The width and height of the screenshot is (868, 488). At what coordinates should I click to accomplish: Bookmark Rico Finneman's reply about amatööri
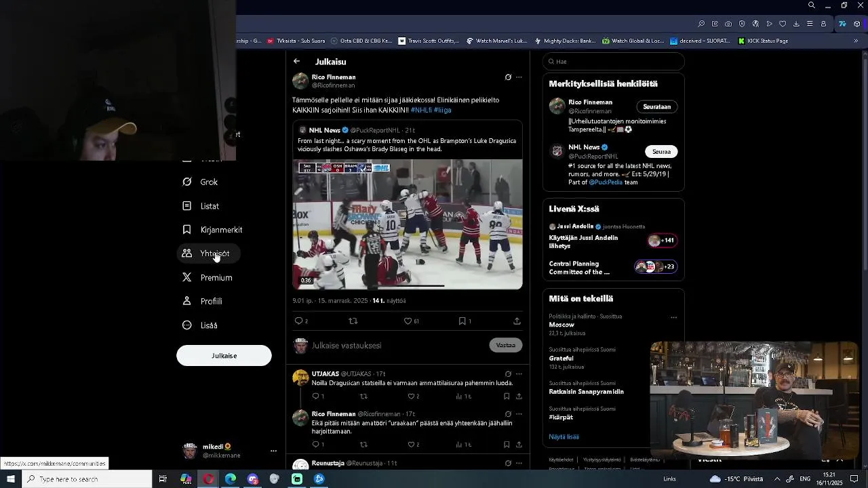(507, 445)
